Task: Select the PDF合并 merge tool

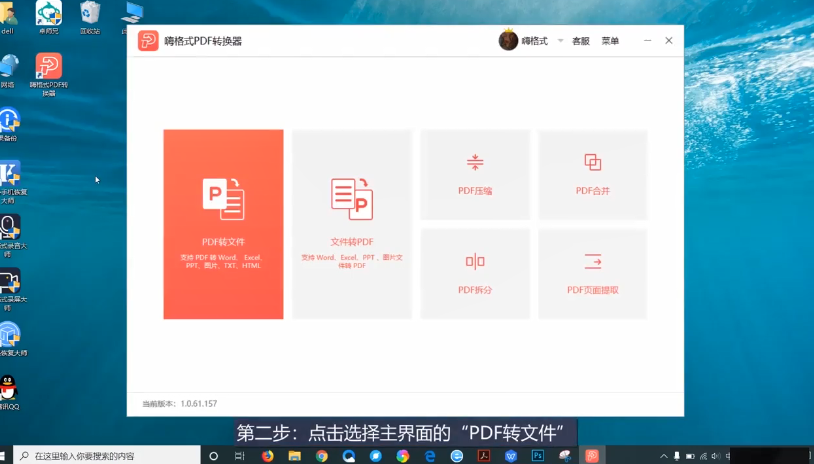Action: point(592,174)
